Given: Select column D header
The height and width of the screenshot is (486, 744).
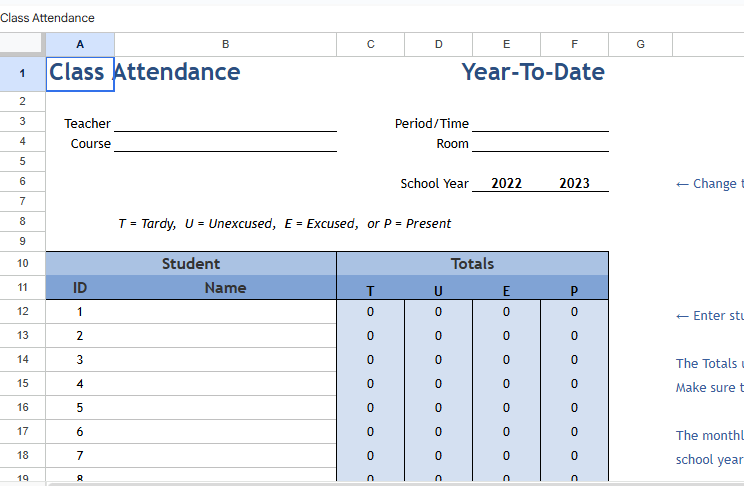Looking at the screenshot, I should coord(438,45).
